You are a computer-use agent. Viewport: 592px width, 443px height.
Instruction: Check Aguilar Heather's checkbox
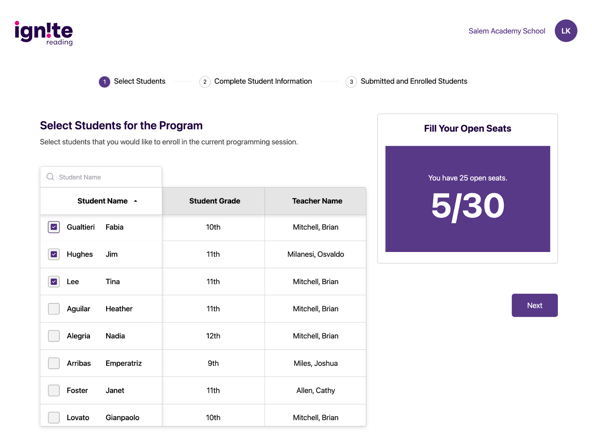click(x=54, y=309)
